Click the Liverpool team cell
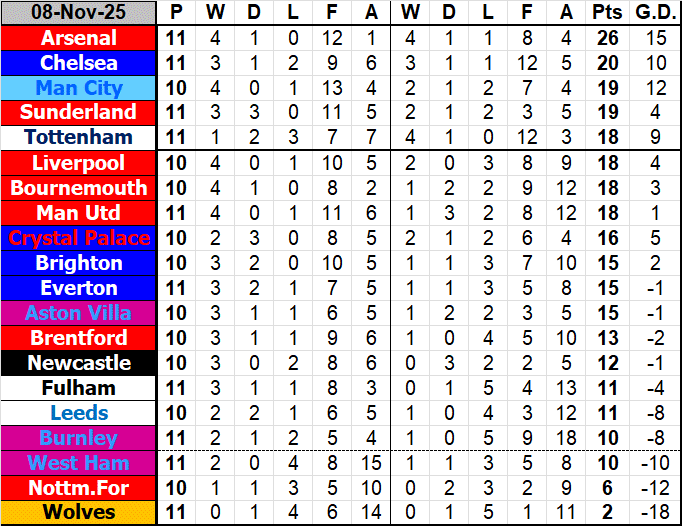The width and height of the screenshot is (682, 526). (79, 163)
